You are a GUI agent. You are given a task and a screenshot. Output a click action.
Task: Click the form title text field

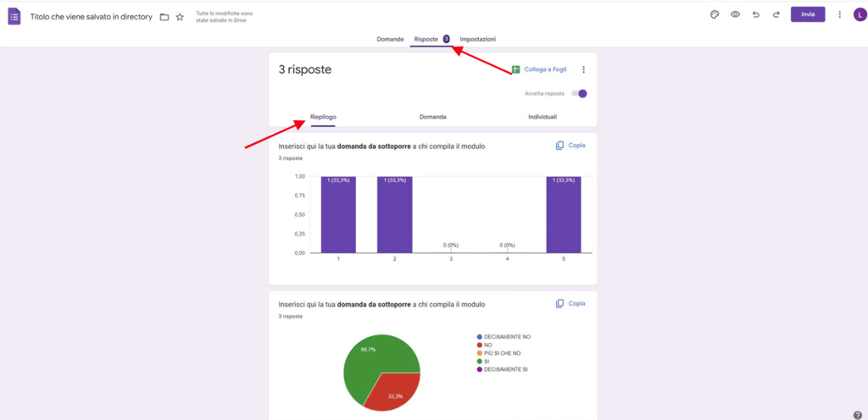pos(91,17)
